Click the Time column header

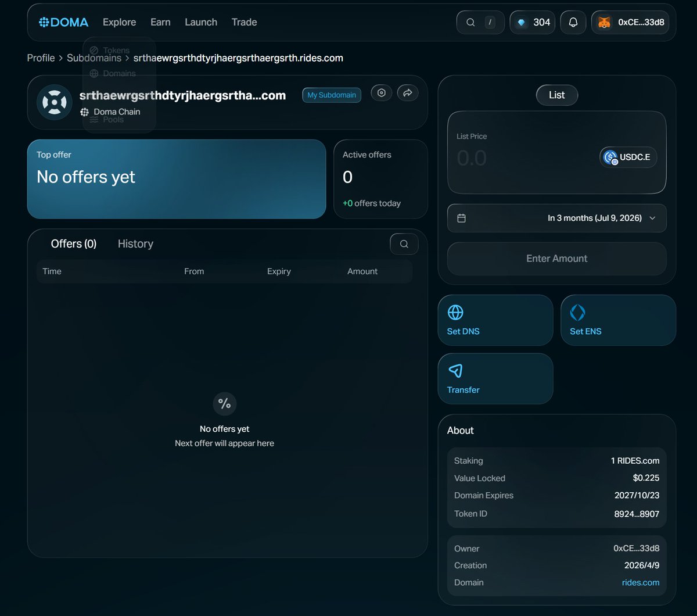pyautogui.click(x=52, y=271)
